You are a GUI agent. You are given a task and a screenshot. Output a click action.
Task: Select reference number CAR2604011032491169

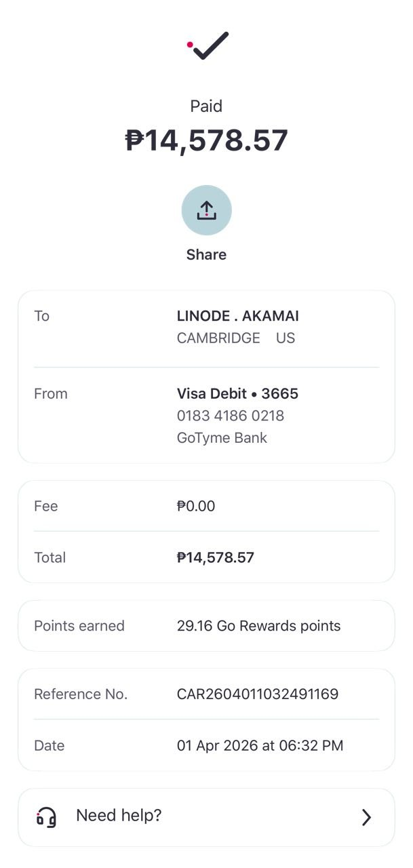pos(257,694)
